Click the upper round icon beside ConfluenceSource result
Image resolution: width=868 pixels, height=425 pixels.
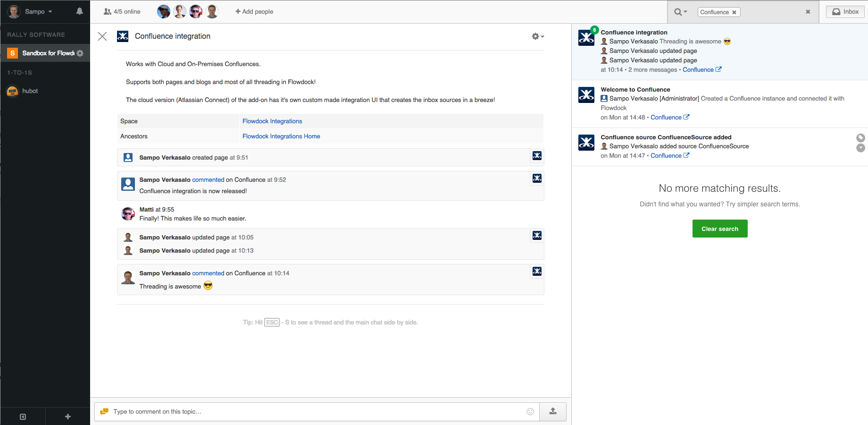861,138
